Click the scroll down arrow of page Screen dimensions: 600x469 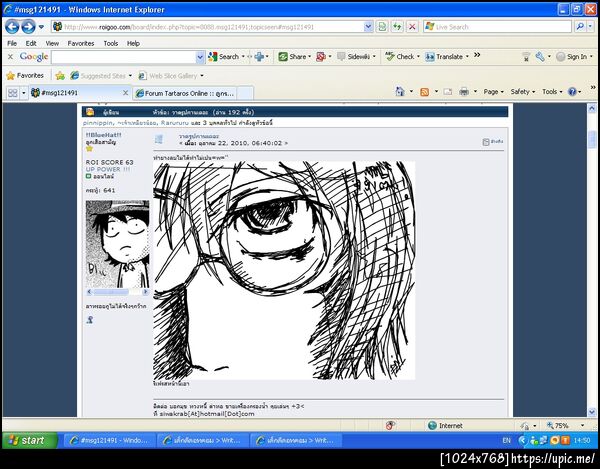pyautogui.click(x=592, y=412)
